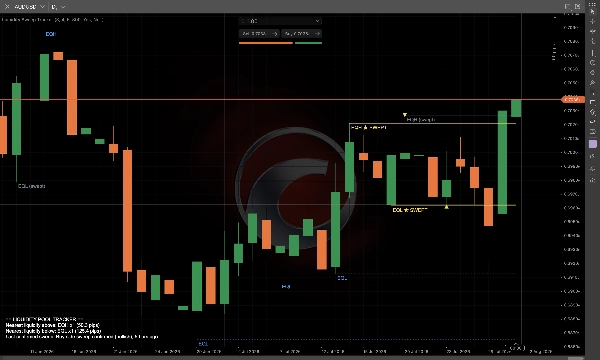Click the orange current price tag on the axis
The width and height of the screenshot is (600, 360).
(x=573, y=99)
